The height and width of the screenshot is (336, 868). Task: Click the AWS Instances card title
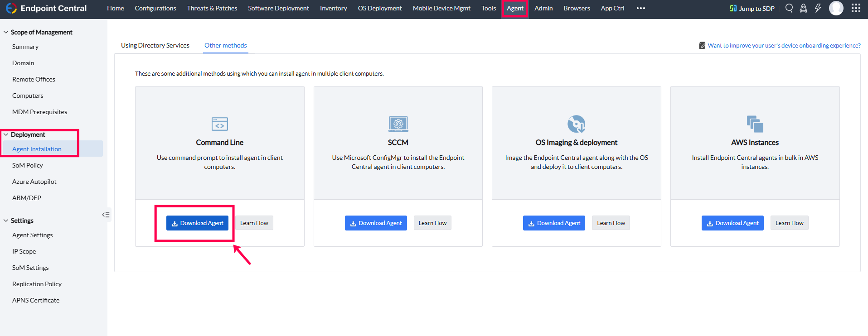click(x=755, y=142)
